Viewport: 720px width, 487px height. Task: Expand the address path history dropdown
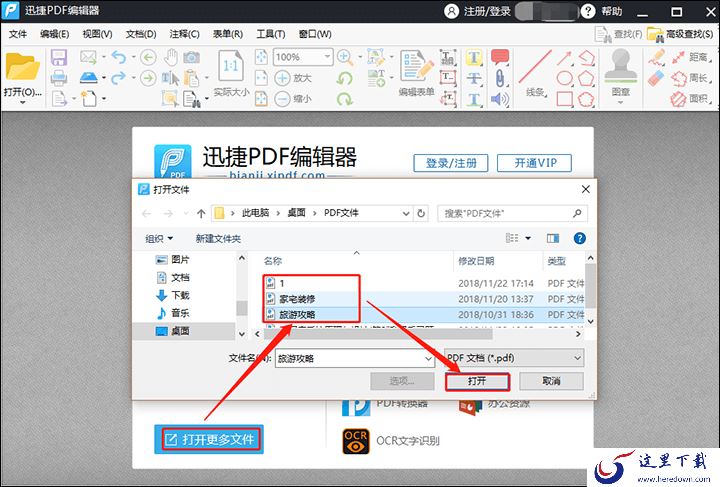406,213
